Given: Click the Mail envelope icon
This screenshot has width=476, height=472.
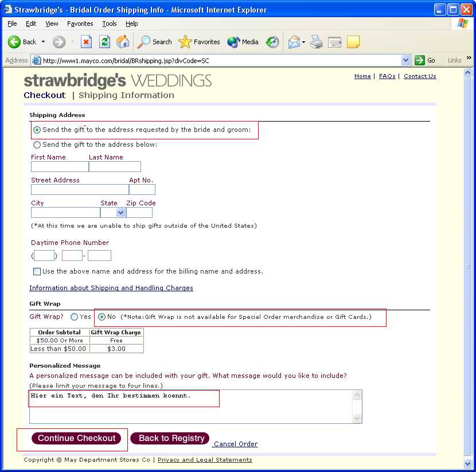Looking at the screenshot, I should point(294,42).
